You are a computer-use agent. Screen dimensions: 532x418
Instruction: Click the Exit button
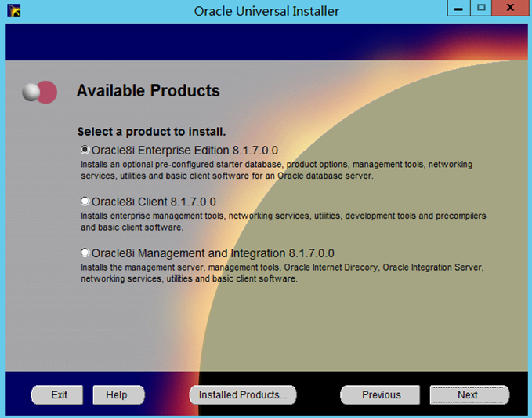[57, 395]
